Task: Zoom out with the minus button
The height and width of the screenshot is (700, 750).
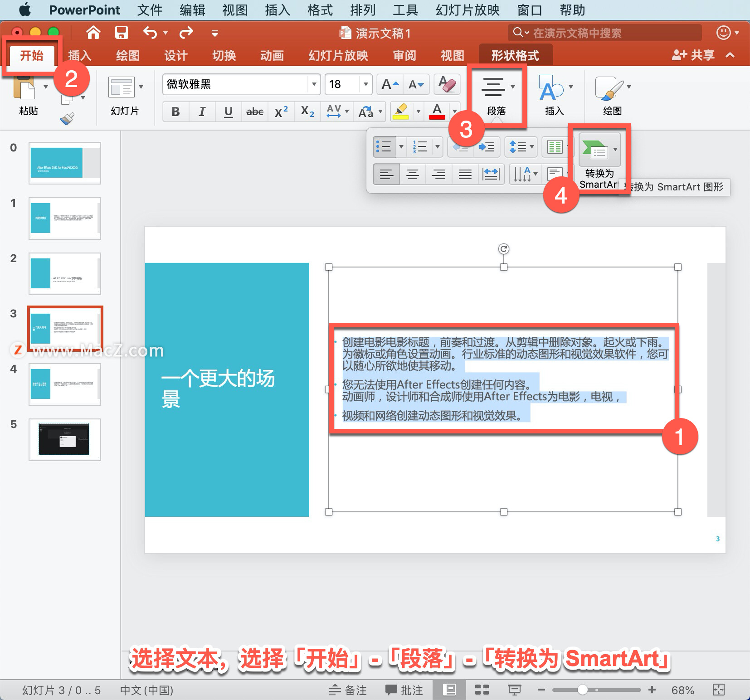Action: pos(541,690)
